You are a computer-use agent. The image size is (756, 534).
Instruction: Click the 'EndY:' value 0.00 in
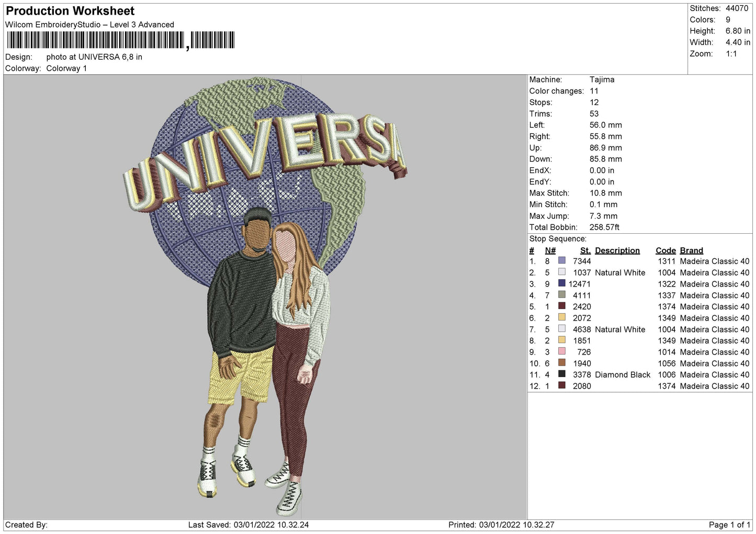click(602, 182)
